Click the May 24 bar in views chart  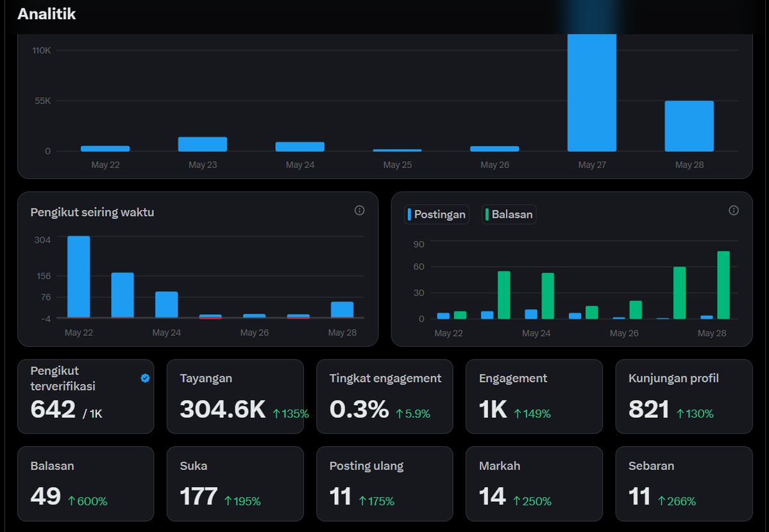pos(300,147)
